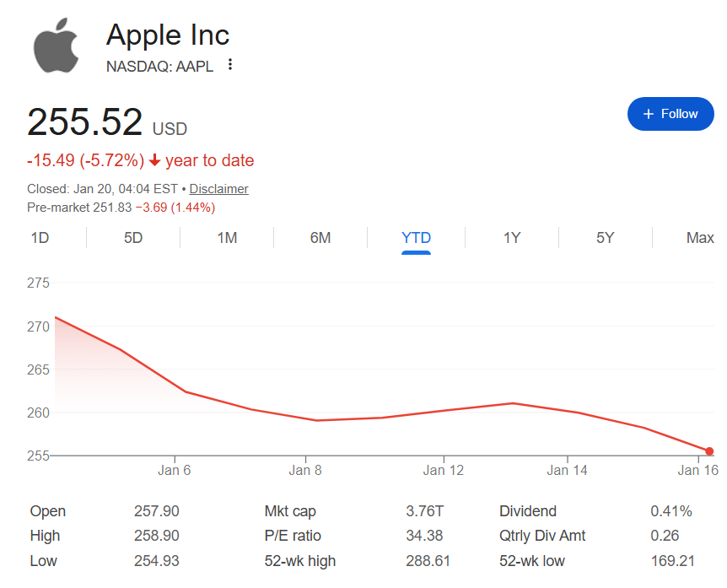Click the P/E ratio label
This screenshot has height=588, width=727.
[293, 536]
